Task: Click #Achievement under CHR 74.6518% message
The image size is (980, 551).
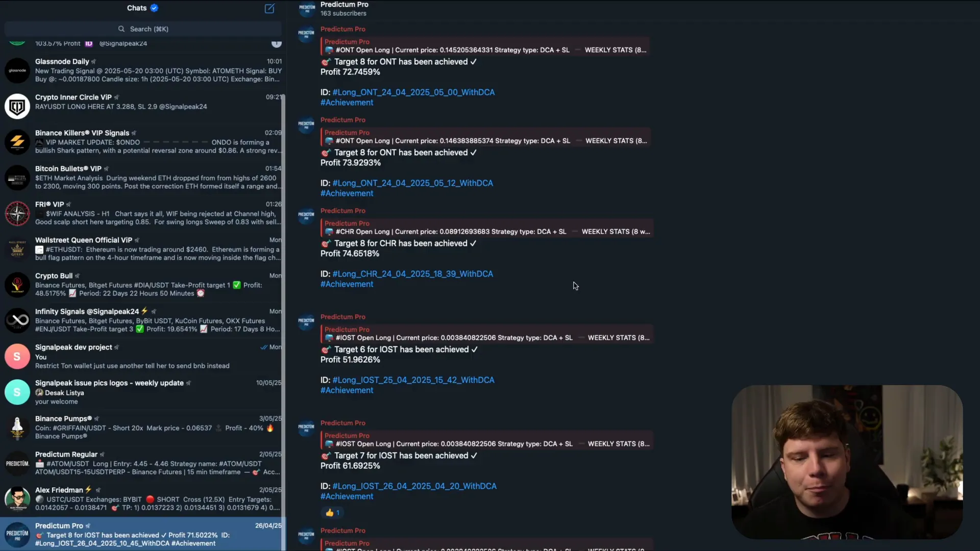Action: click(x=347, y=284)
